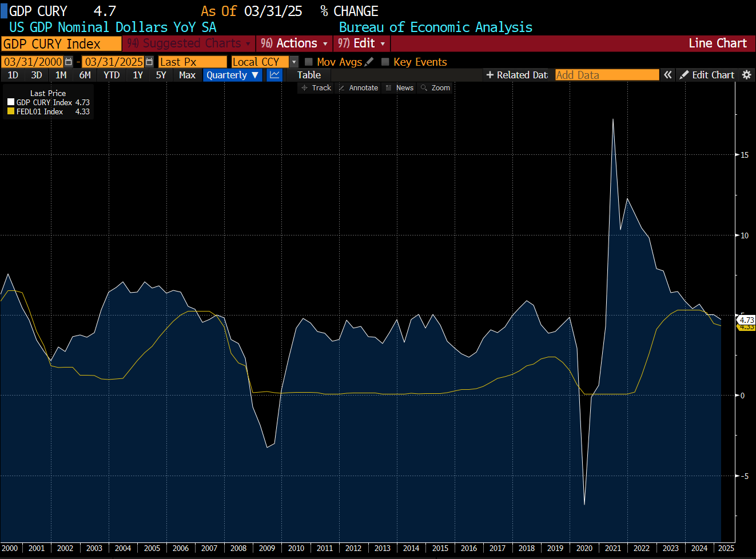The width and height of the screenshot is (756, 559).
Task: Select 3D time range tab
Action: (x=37, y=75)
